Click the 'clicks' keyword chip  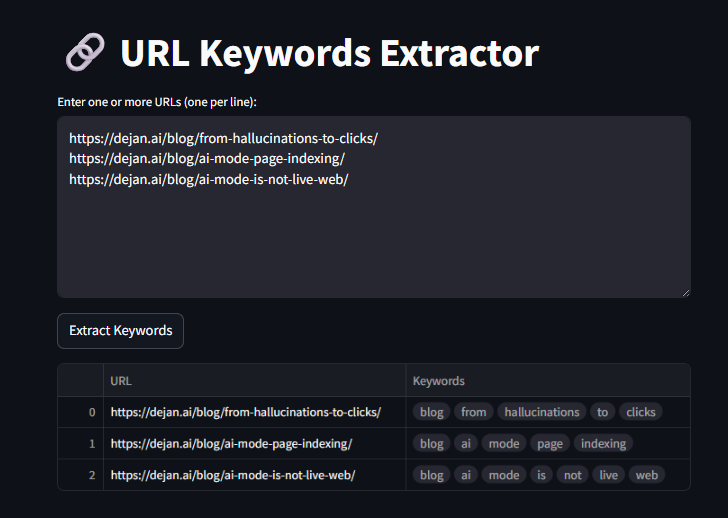tap(641, 412)
